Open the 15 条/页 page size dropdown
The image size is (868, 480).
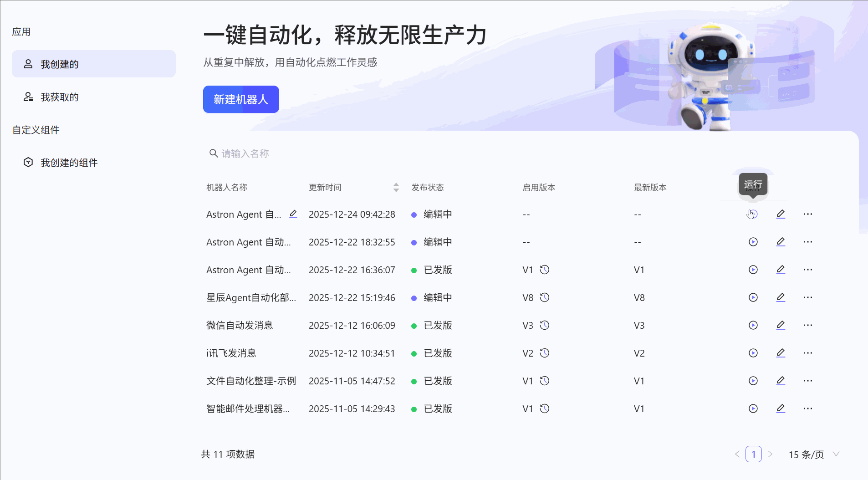point(814,454)
